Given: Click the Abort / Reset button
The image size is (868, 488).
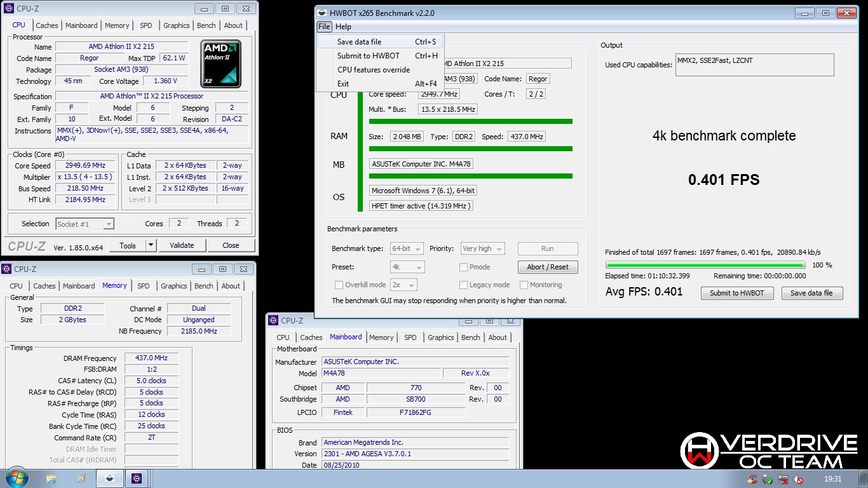Looking at the screenshot, I should pos(548,267).
